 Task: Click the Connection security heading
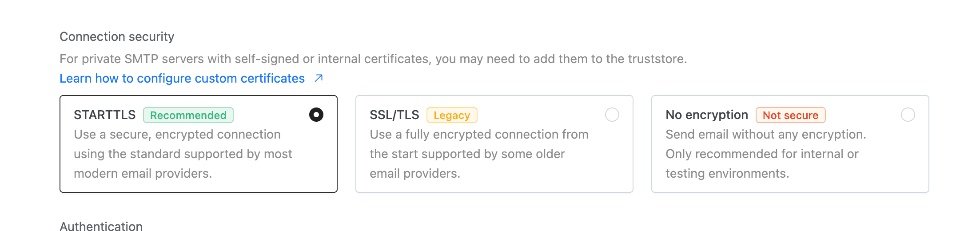point(117,36)
